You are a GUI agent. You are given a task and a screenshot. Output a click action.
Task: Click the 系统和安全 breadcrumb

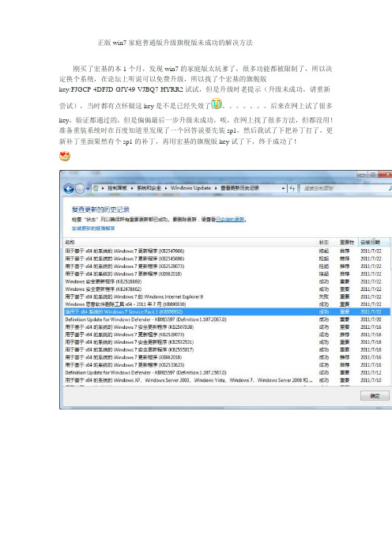[x=149, y=188]
